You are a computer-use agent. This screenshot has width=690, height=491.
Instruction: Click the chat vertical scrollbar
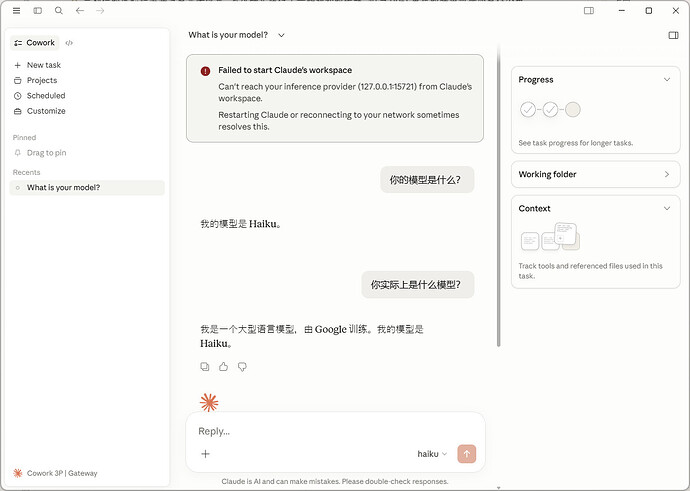pos(498,196)
